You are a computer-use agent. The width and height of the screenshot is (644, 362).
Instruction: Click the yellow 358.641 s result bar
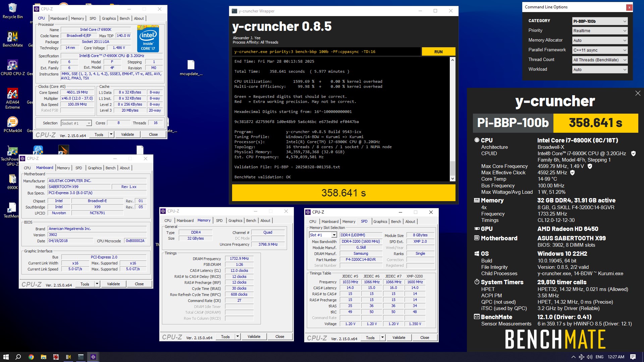(343, 193)
